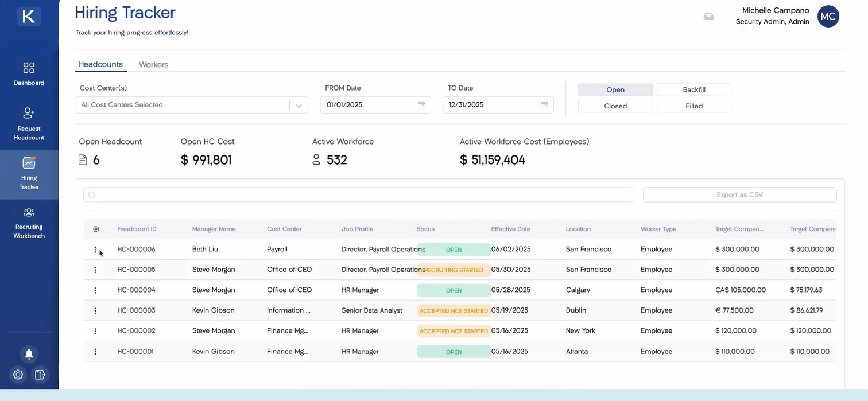868x401 pixels.
Task: Open the row menu for HC-000004
Action: tap(95, 290)
